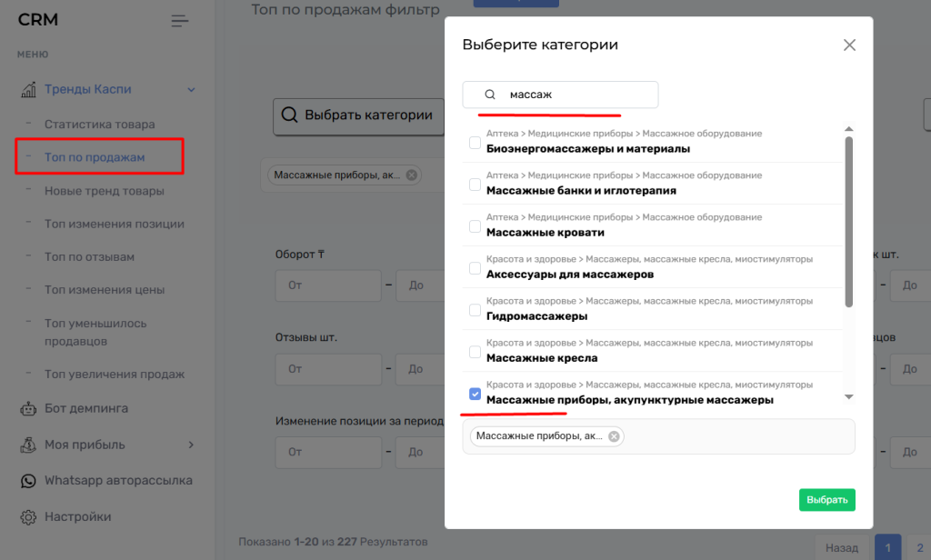Check Аксессуары для массажеров

475,268
